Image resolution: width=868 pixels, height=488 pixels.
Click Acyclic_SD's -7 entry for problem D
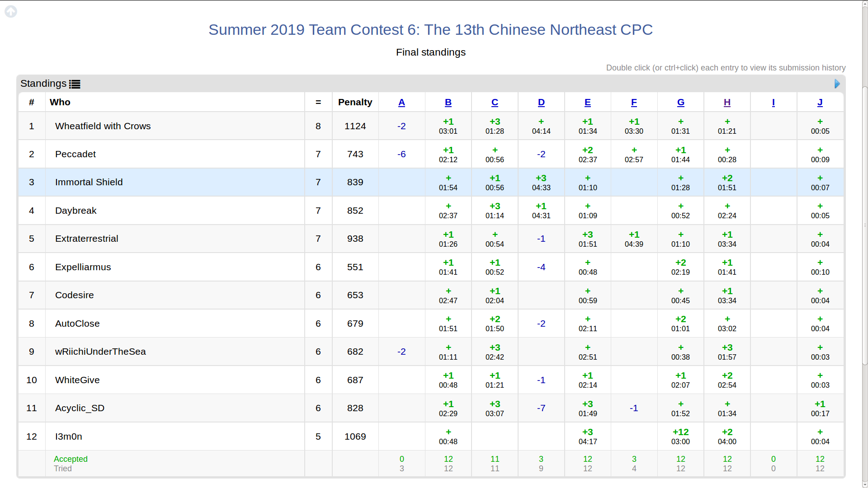click(541, 408)
